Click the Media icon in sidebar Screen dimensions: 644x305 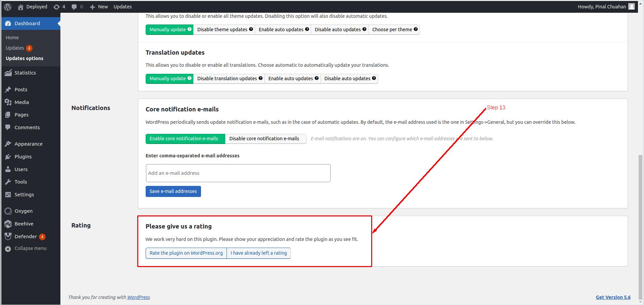click(x=8, y=102)
